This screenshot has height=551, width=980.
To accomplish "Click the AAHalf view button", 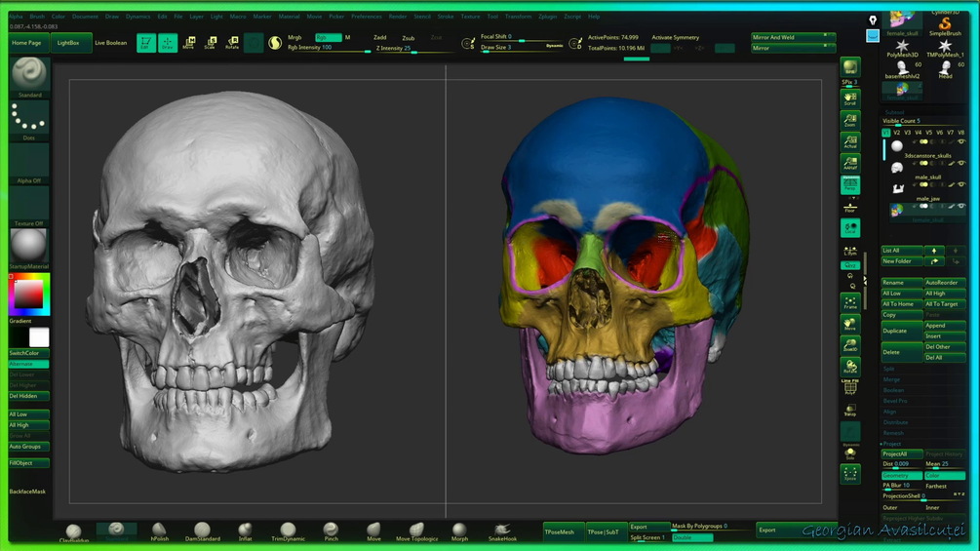I will 850,164.
